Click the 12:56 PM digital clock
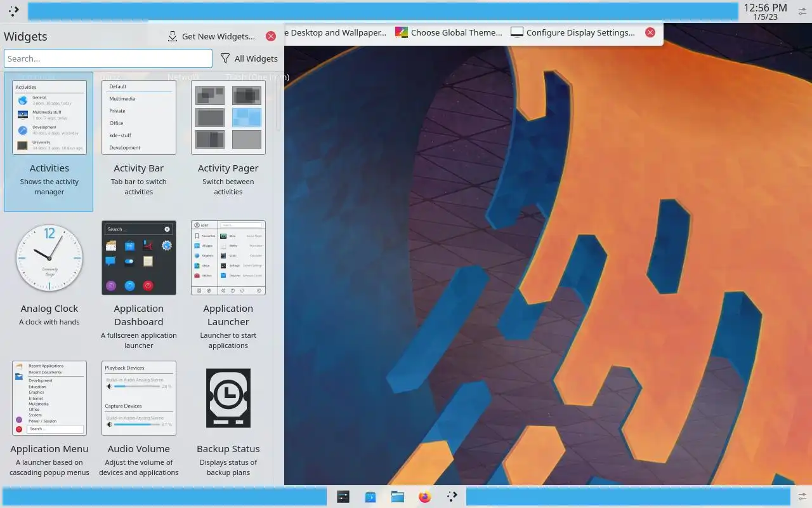812x508 pixels. click(x=765, y=11)
